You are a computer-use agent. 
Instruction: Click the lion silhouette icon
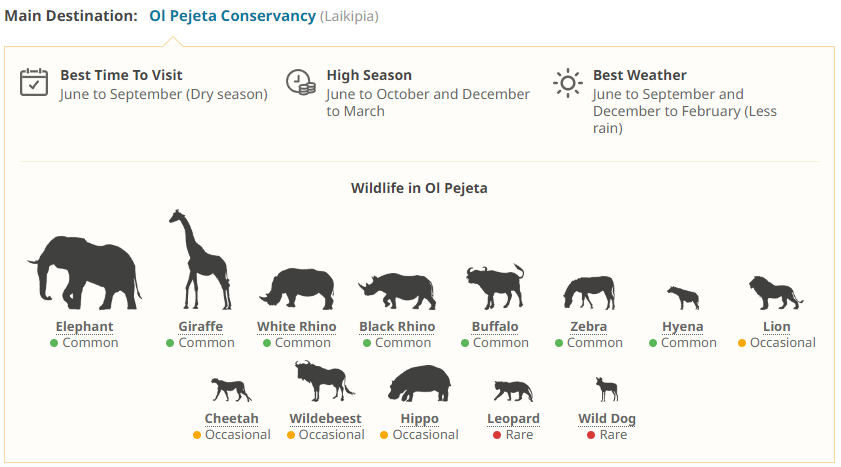pos(775,293)
